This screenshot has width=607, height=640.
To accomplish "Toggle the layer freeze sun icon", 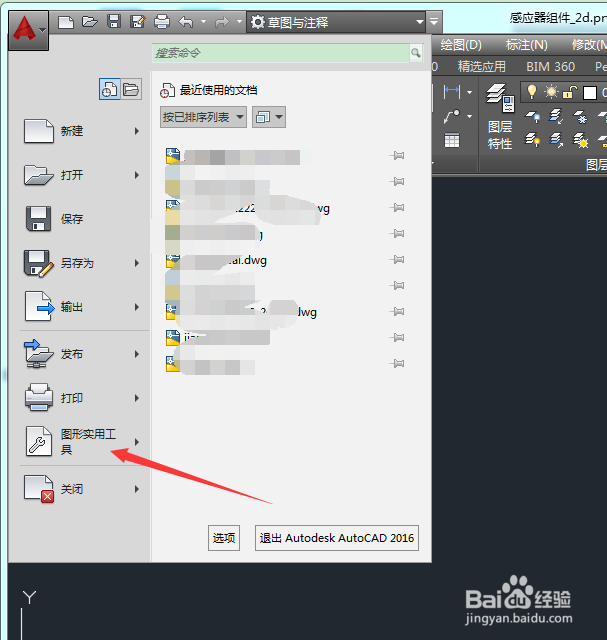I will point(551,92).
